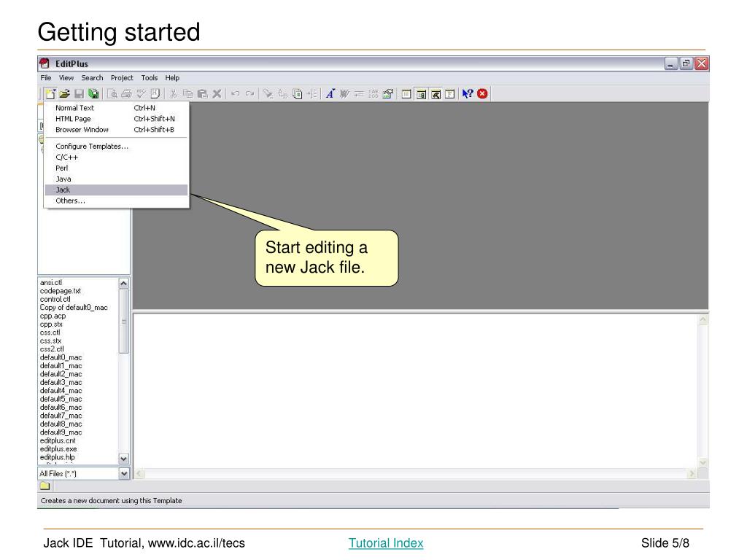The width and height of the screenshot is (747, 560).
Task: Click the Replace toolbar icon
Action: [282, 94]
